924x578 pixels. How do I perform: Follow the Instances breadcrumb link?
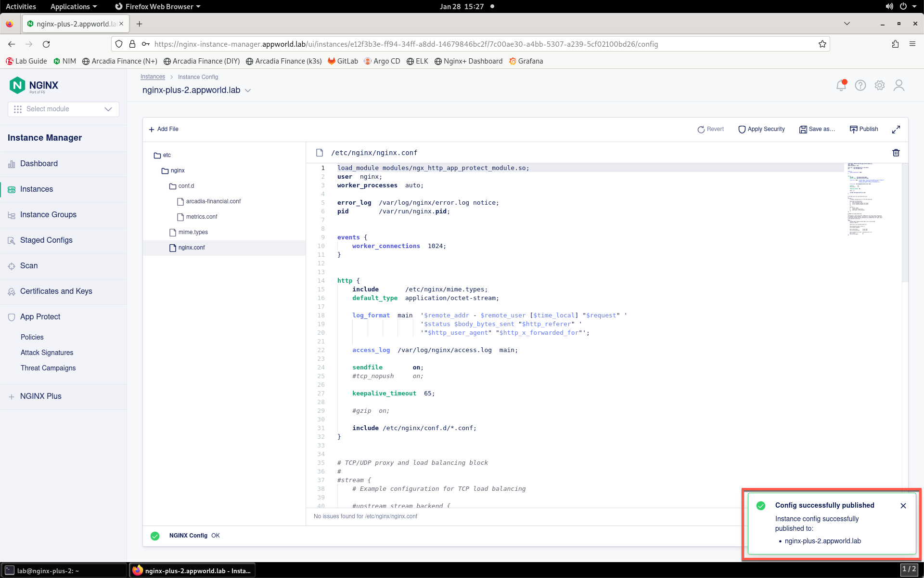coord(153,77)
